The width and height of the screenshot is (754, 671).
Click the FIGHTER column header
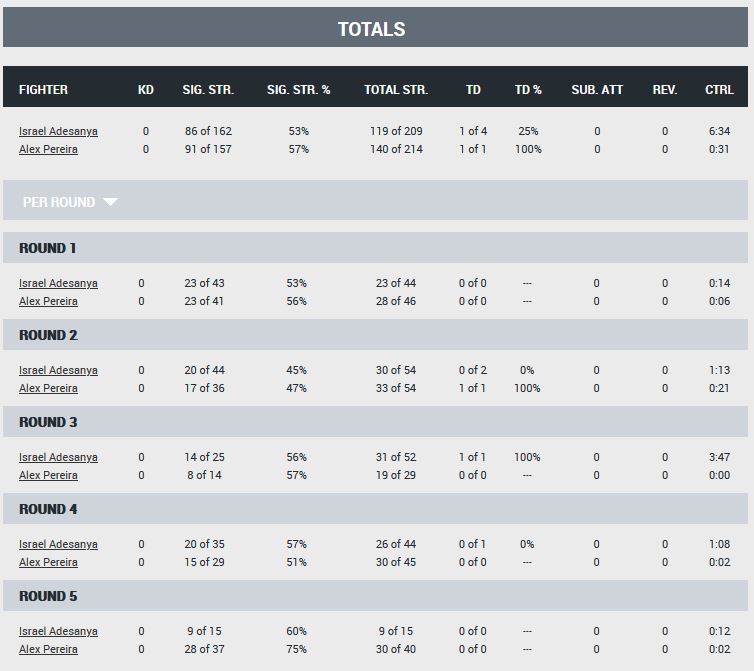pyautogui.click(x=43, y=90)
